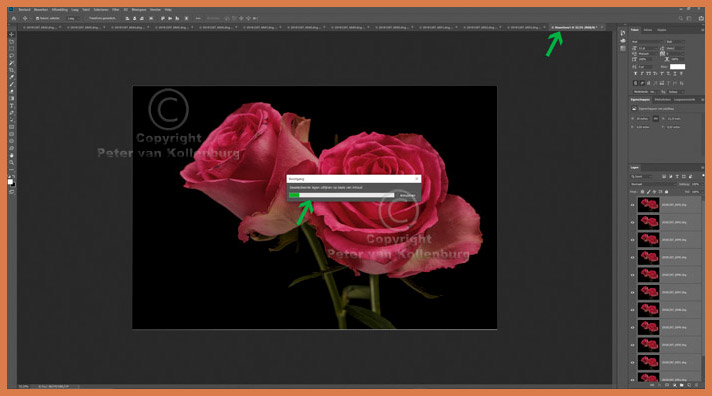Hide the fourth layer in Lagen panel

click(633, 257)
